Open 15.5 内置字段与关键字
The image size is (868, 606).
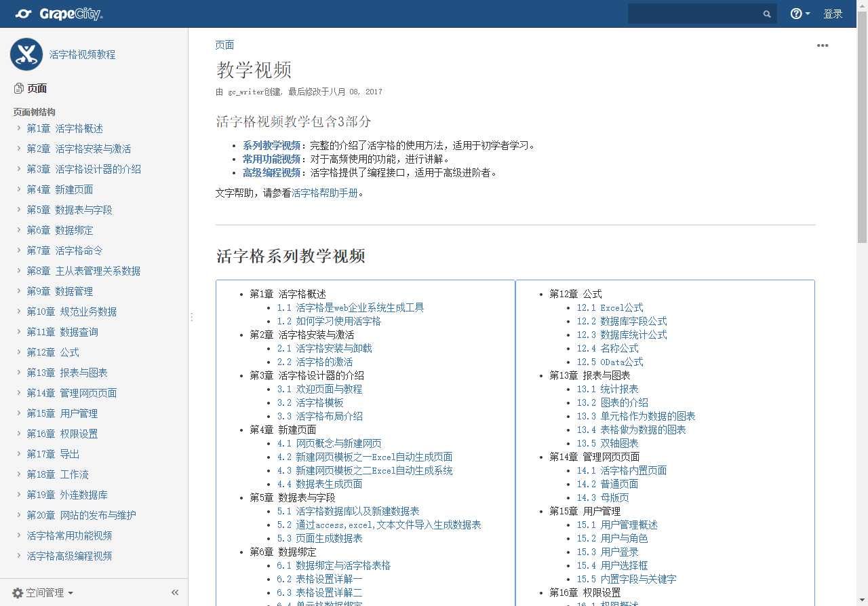[x=627, y=579]
